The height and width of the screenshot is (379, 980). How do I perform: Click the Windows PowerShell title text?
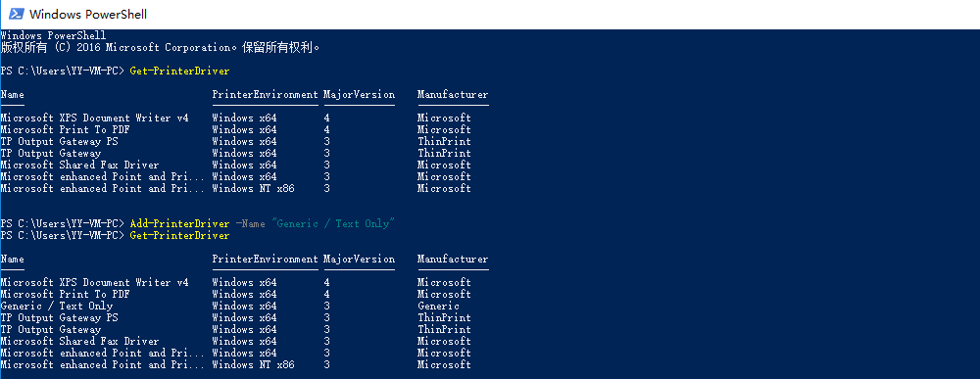coord(88,15)
